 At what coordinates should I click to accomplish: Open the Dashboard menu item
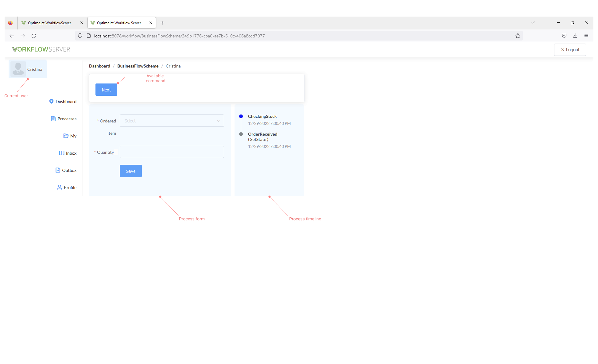tap(63, 102)
